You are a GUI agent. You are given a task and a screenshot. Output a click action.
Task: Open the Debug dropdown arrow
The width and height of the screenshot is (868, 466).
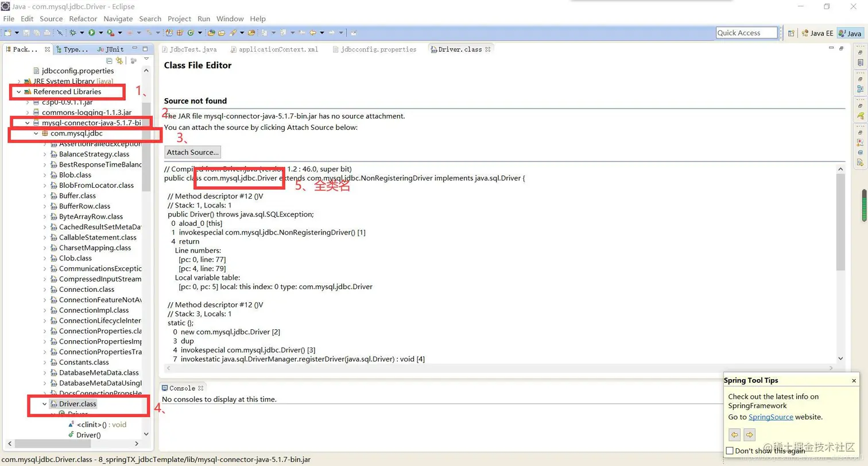82,33
